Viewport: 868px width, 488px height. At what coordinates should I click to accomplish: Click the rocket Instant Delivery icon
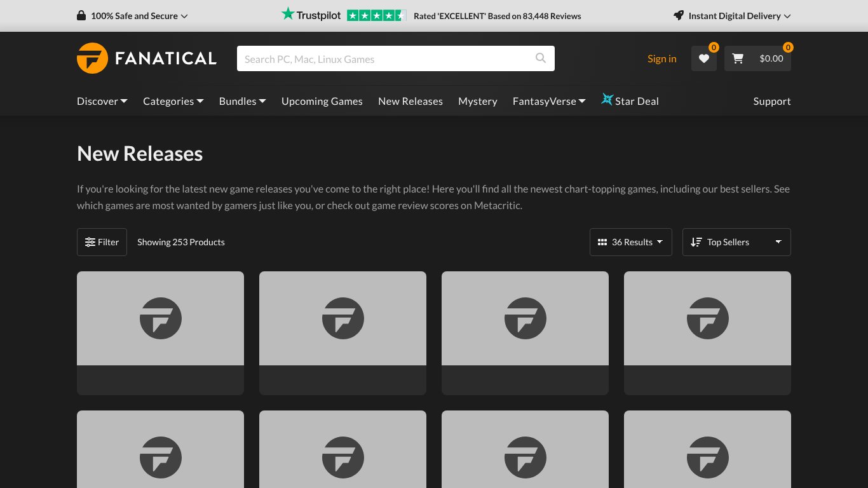tap(679, 16)
